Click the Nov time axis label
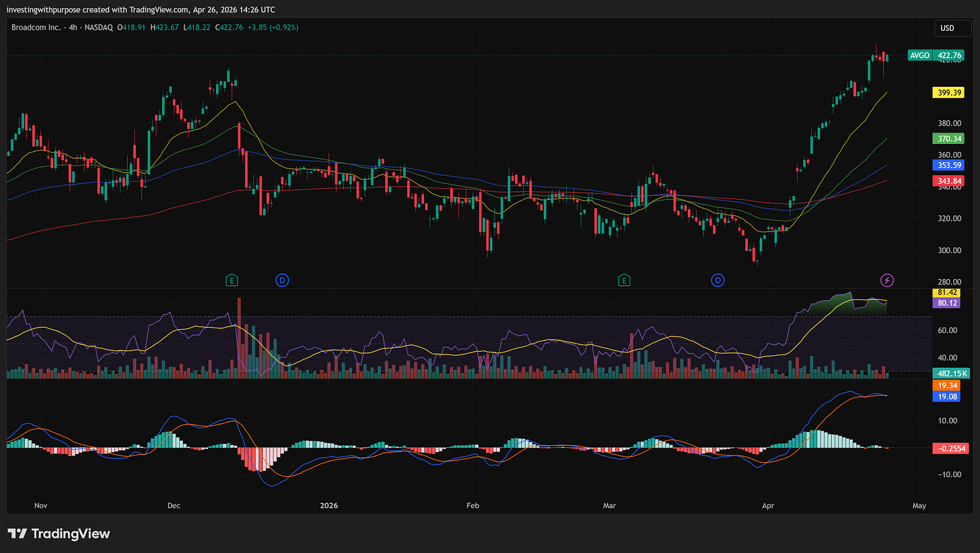The height and width of the screenshot is (553, 980). [x=40, y=505]
